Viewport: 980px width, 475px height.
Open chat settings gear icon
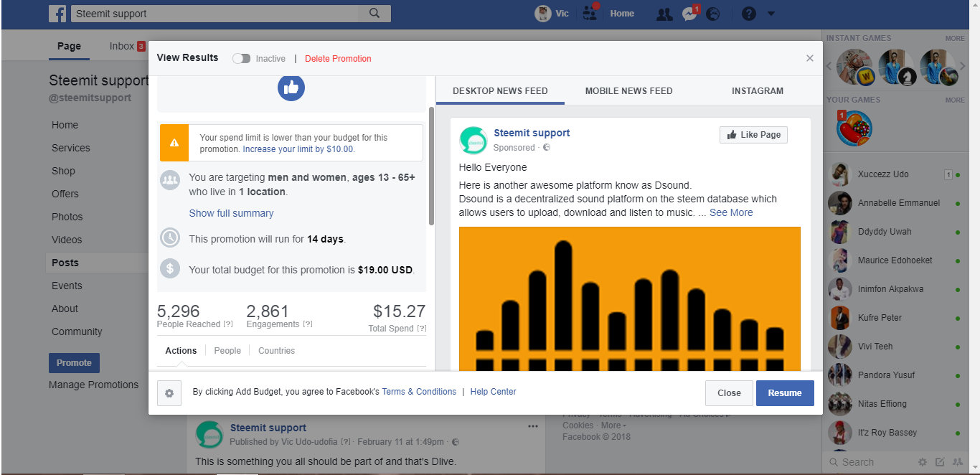[x=923, y=462]
